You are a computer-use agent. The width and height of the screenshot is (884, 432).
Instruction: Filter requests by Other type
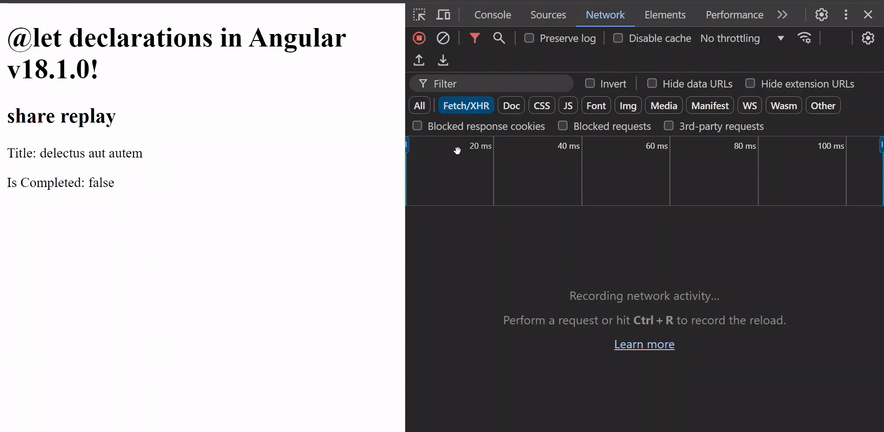click(823, 105)
